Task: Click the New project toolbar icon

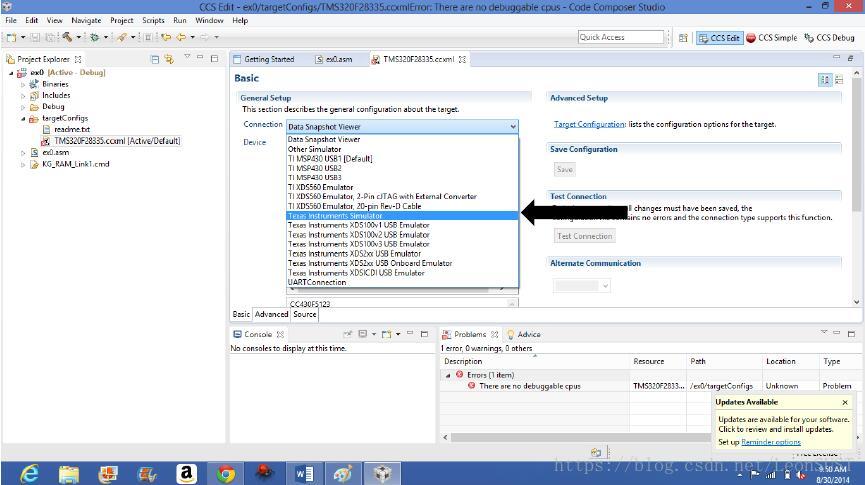Action: [12, 37]
